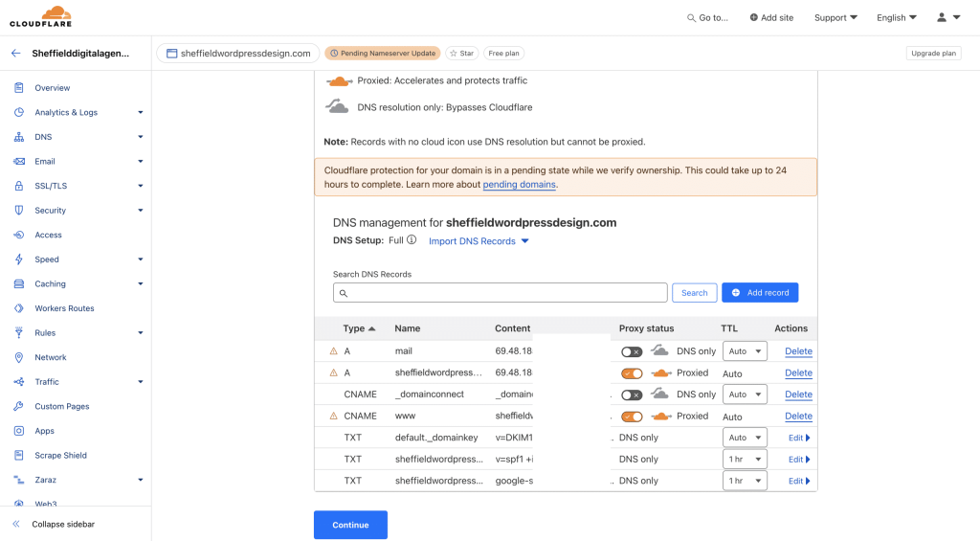
Task: Open the Support dropdown menu
Action: 835,17
